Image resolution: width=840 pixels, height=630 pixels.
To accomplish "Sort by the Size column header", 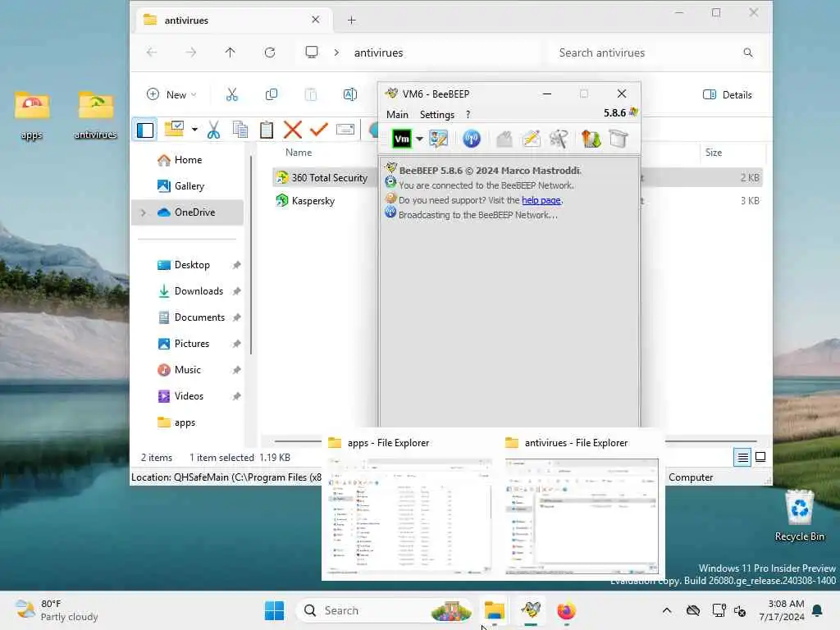I will [714, 153].
